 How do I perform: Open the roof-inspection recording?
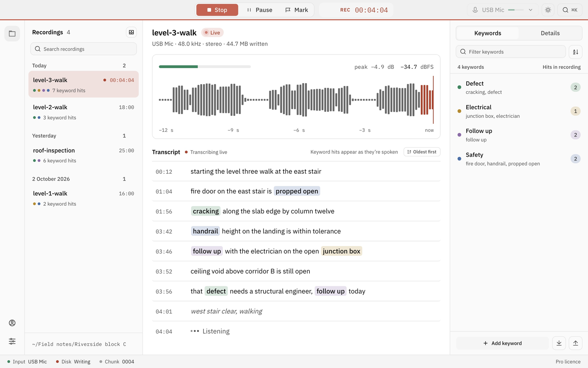(84, 155)
